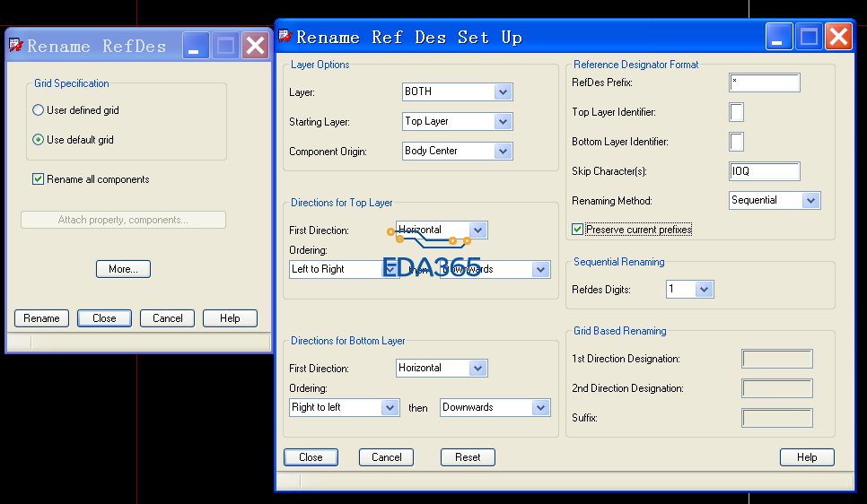Viewport: 867px width, 504px height.
Task: Minimize the Rename RefDes window
Action: click(196, 46)
